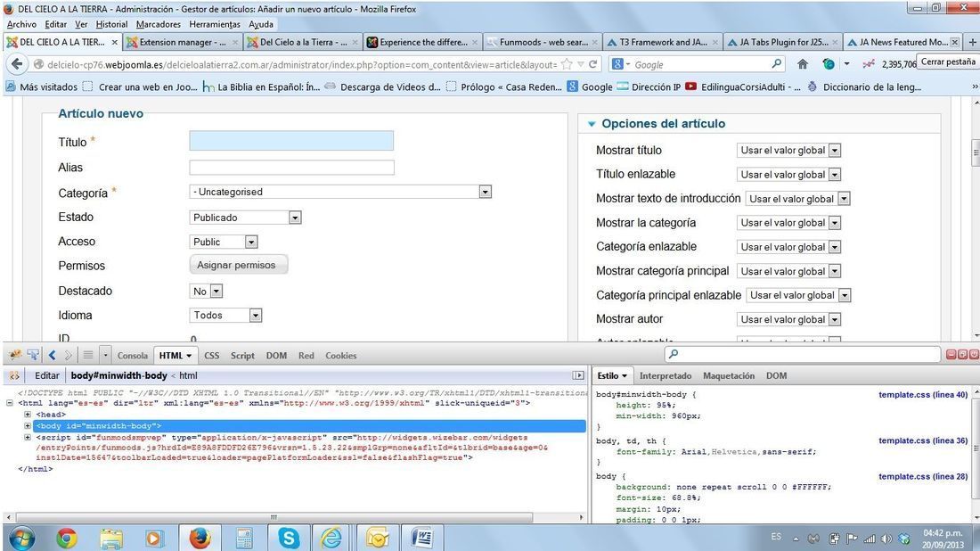The height and width of the screenshot is (551, 980).
Task: Open the Historial menu
Action: (112, 24)
